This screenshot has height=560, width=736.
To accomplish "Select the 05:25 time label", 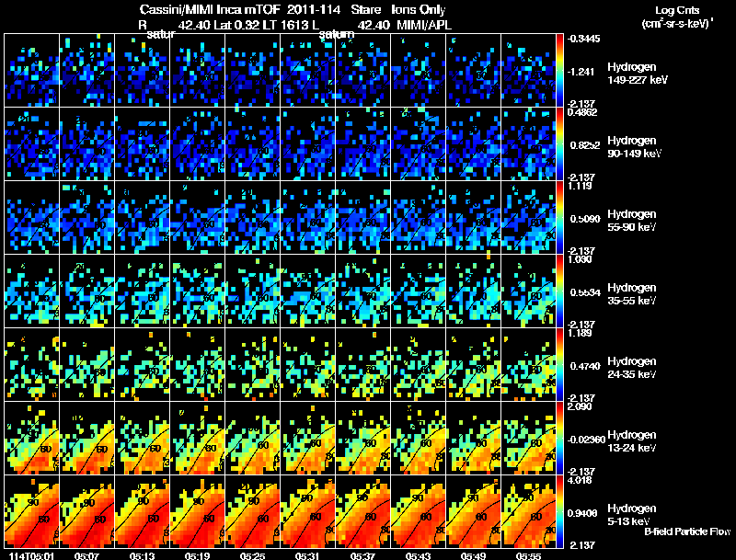I will pos(252,555).
